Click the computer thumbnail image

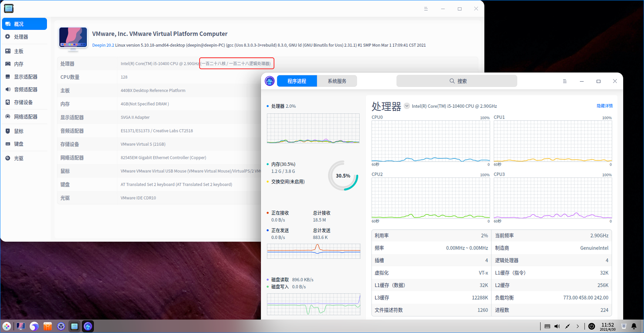coord(73,38)
